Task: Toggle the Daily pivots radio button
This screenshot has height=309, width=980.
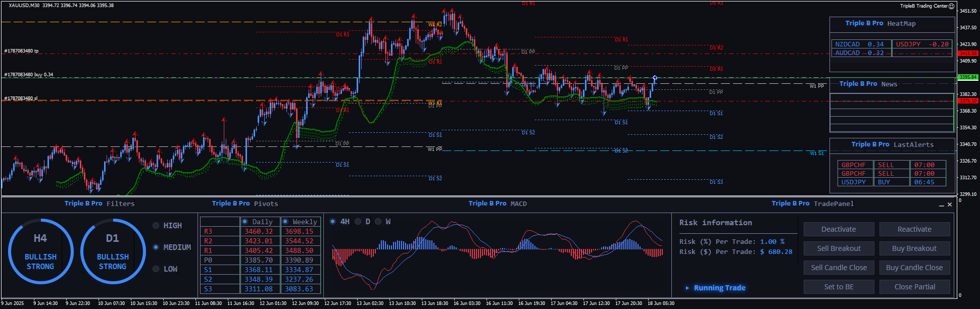Action: pos(245,222)
